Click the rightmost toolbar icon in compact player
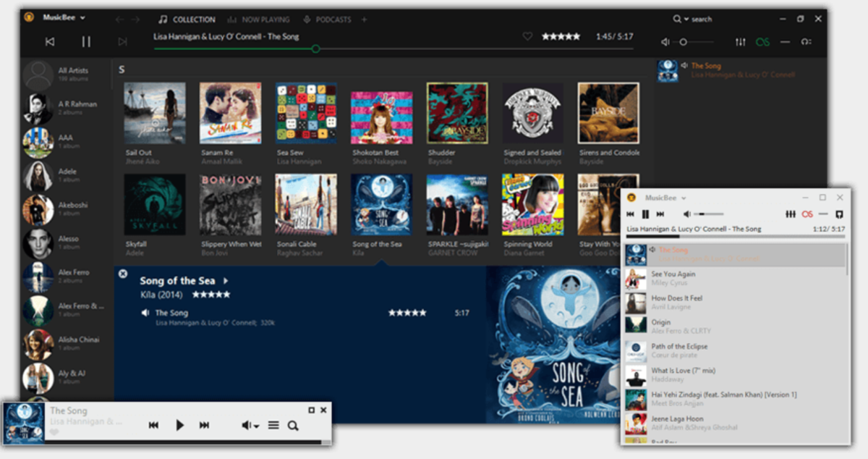Viewport: 868px width, 459px height. 839,214
